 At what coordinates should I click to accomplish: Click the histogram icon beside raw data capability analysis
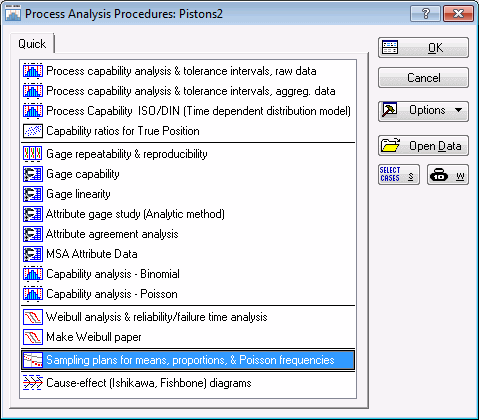click(33, 71)
